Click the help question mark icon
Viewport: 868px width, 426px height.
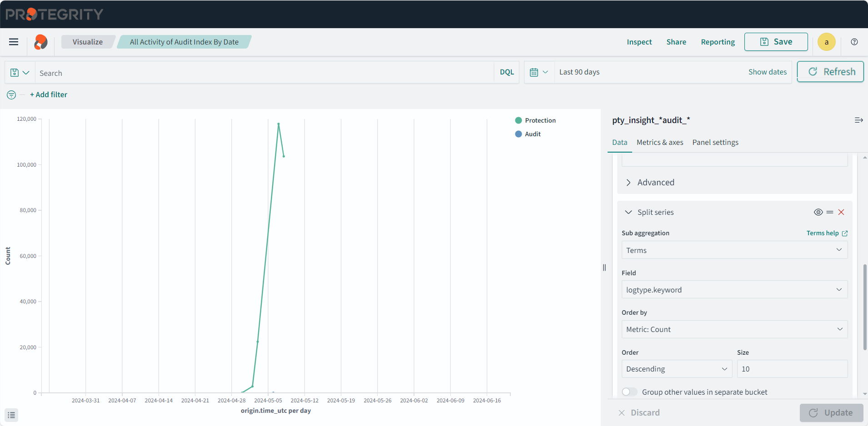click(x=854, y=42)
